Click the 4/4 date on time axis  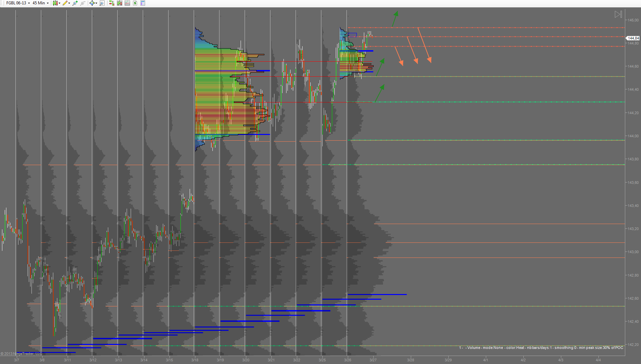pos(598,360)
